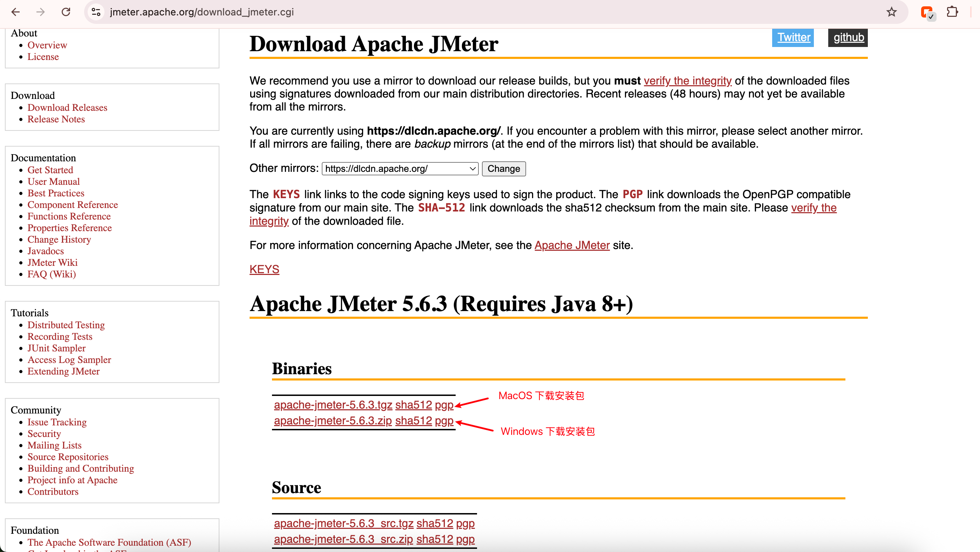Viewport: 980px width, 552px height.
Task: Open sha512 for source tgz
Action: click(435, 524)
